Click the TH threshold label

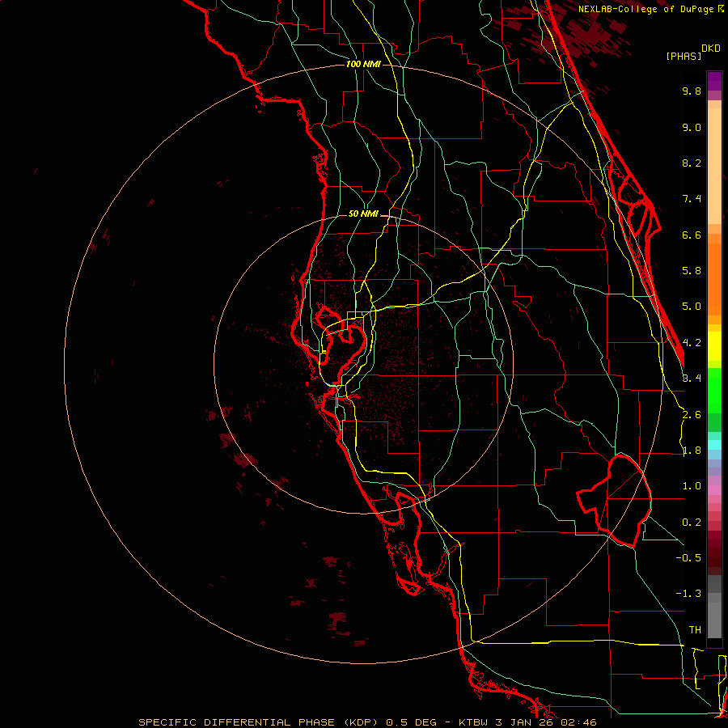695,630
